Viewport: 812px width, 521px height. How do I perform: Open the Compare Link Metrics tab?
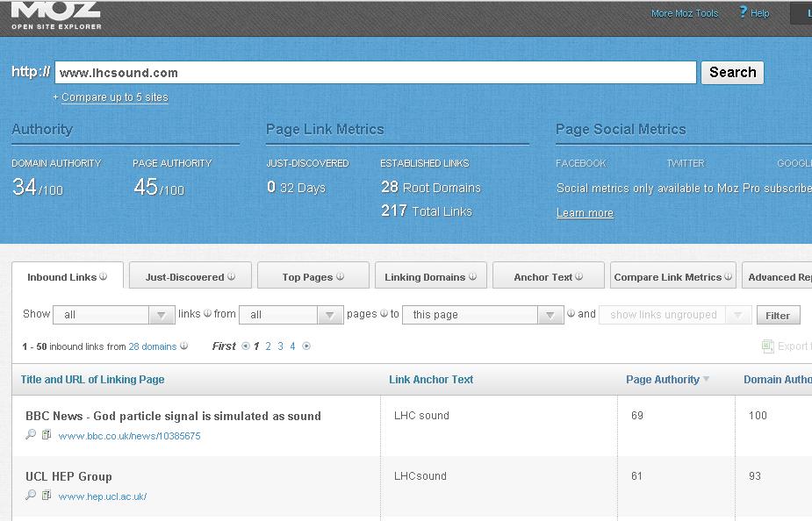(x=672, y=276)
